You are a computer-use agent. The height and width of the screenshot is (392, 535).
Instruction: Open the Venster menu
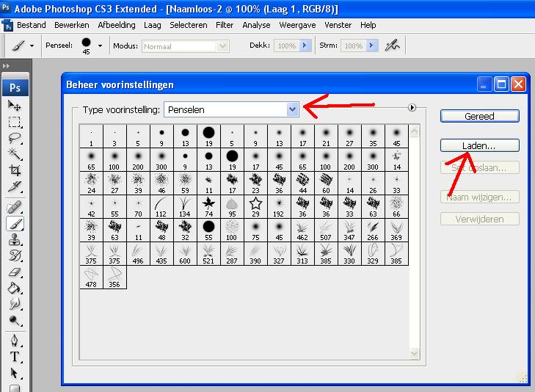coord(338,25)
